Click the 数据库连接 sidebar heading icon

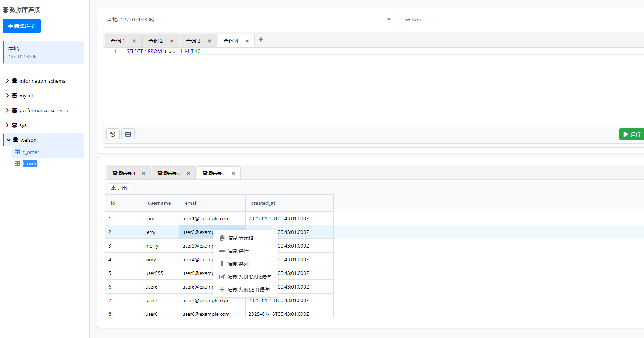pos(6,10)
